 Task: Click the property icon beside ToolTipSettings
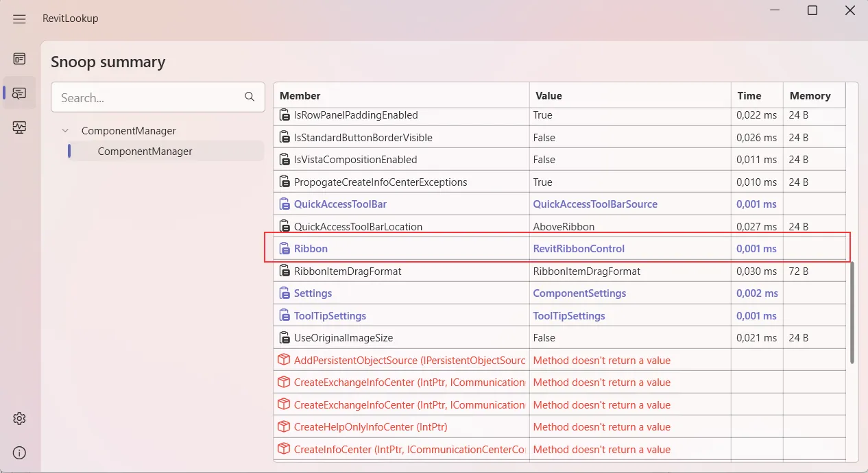(285, 316)
